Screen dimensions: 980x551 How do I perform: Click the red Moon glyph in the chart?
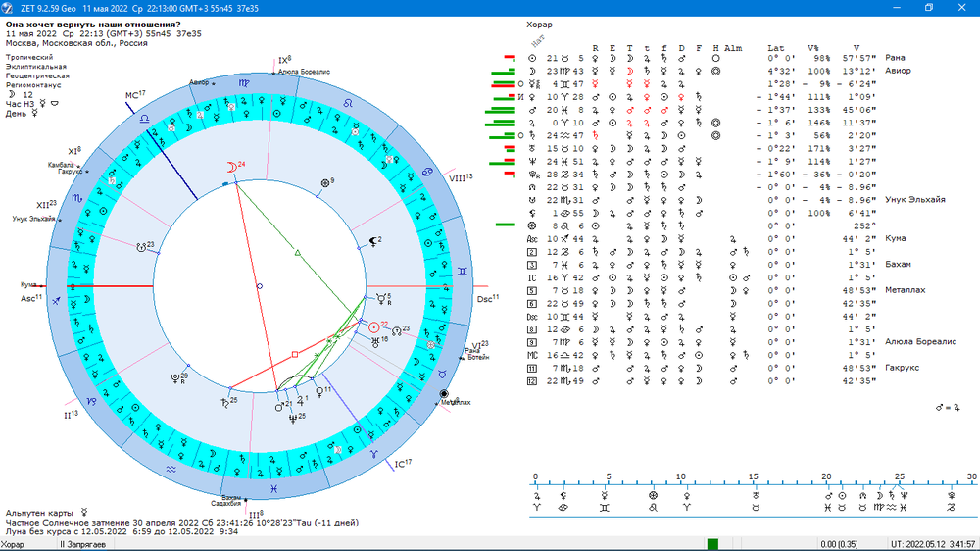point(231,168)
